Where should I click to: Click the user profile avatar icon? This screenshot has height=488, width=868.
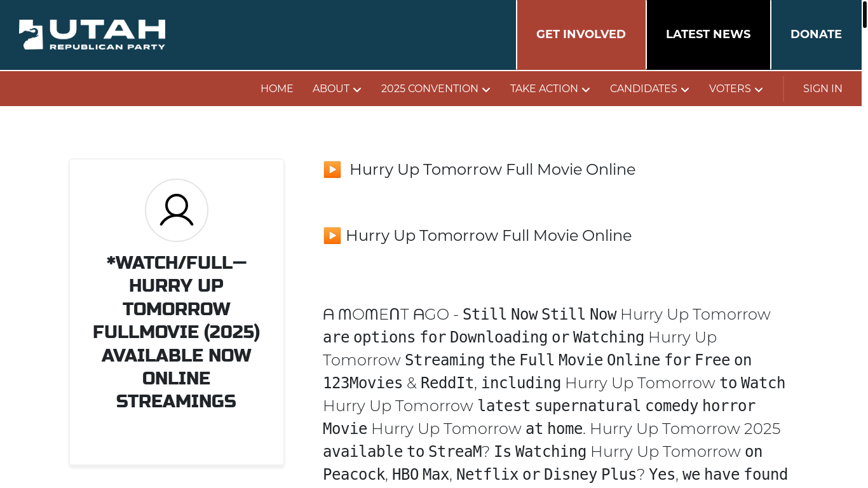tap(177, 210)
